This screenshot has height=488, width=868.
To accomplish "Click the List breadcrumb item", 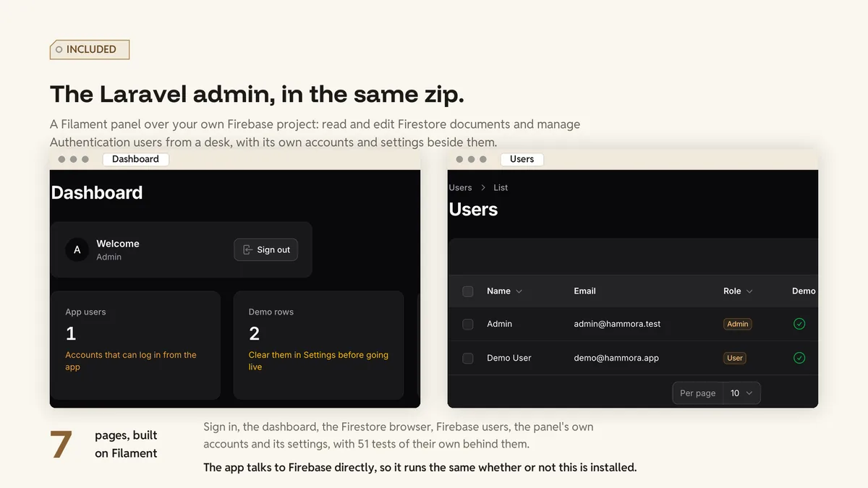I will (501, 187).
